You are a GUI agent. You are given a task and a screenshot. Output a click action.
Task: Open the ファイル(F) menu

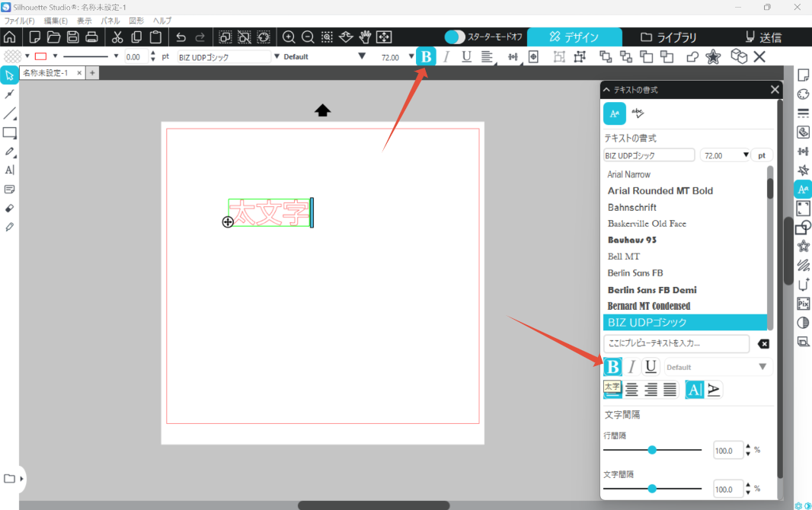coord(19,21)
